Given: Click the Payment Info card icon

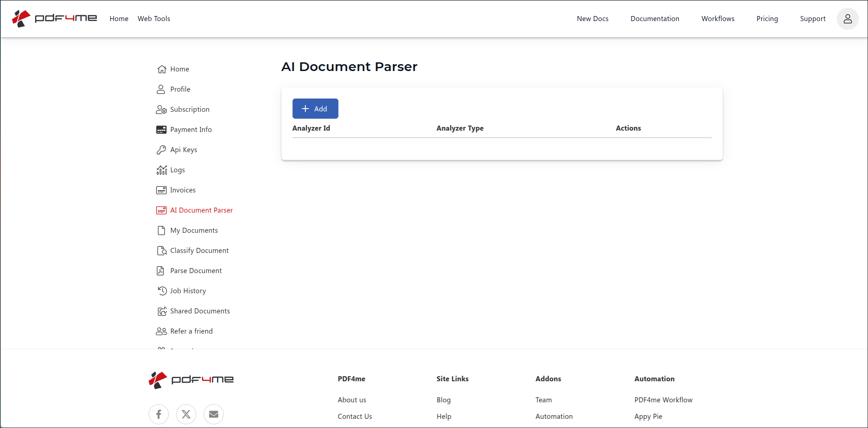Looking at the screenshot, I should (x=161, y=130).
